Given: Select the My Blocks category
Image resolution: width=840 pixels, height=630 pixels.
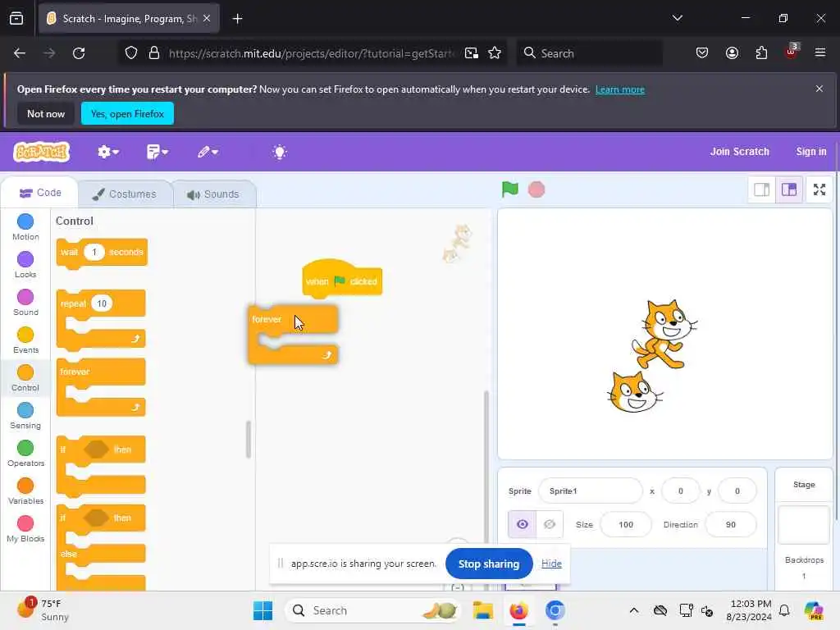Looking at the screenshot, I should 25,529.
